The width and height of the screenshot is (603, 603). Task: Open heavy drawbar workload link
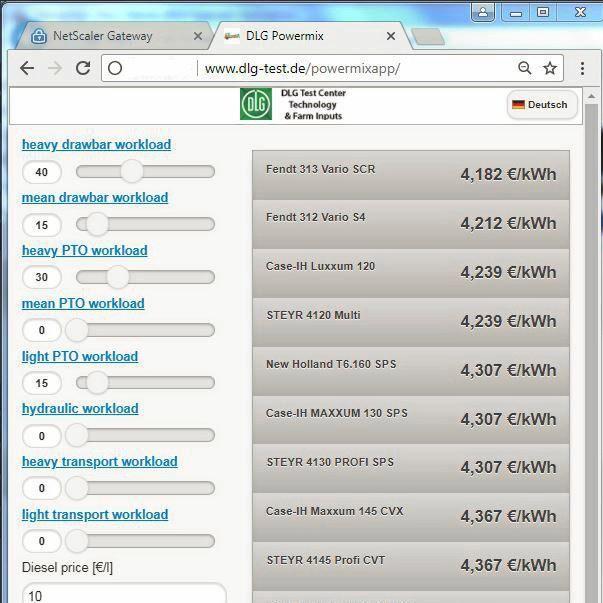pos(96,144)
